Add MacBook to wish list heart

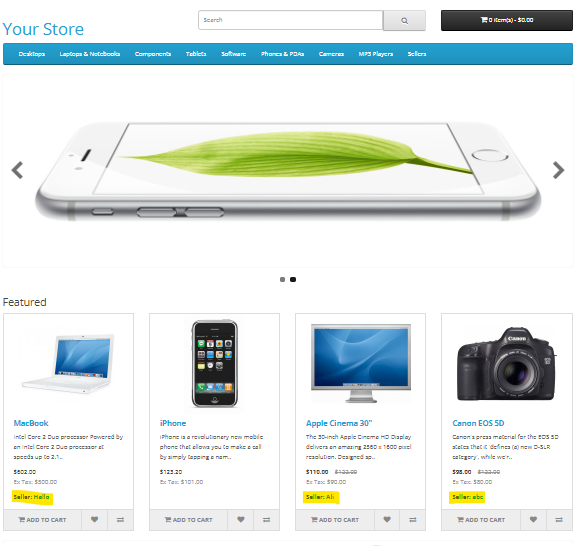94,520
